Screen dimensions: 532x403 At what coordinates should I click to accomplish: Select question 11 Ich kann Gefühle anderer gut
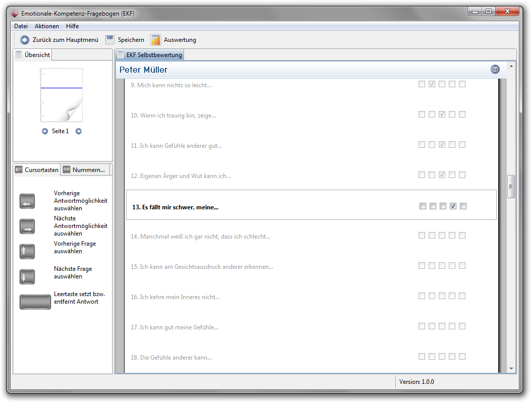(x=176, y=146)
